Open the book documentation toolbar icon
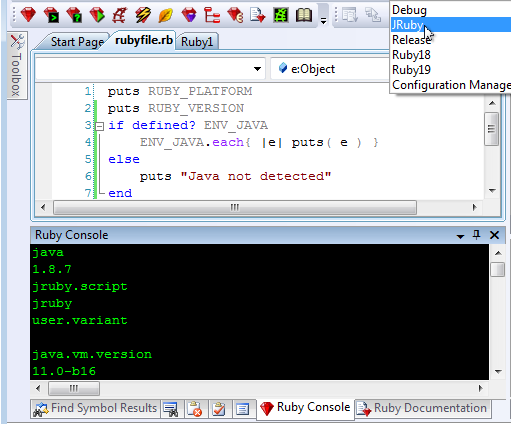The height and width of the screenshot is (424, 511). pyautogui.click(x=304, y=15)
